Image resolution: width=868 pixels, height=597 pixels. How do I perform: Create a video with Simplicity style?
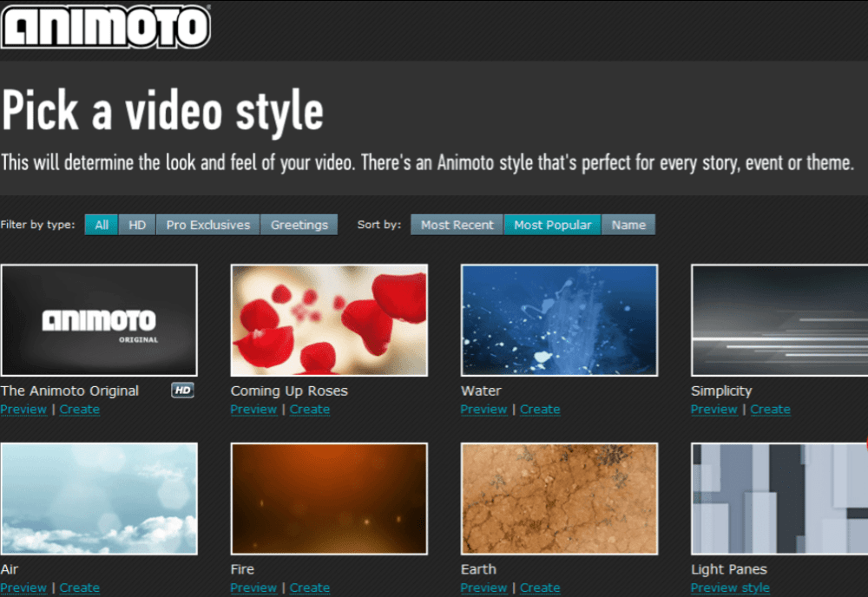point(771,410)
